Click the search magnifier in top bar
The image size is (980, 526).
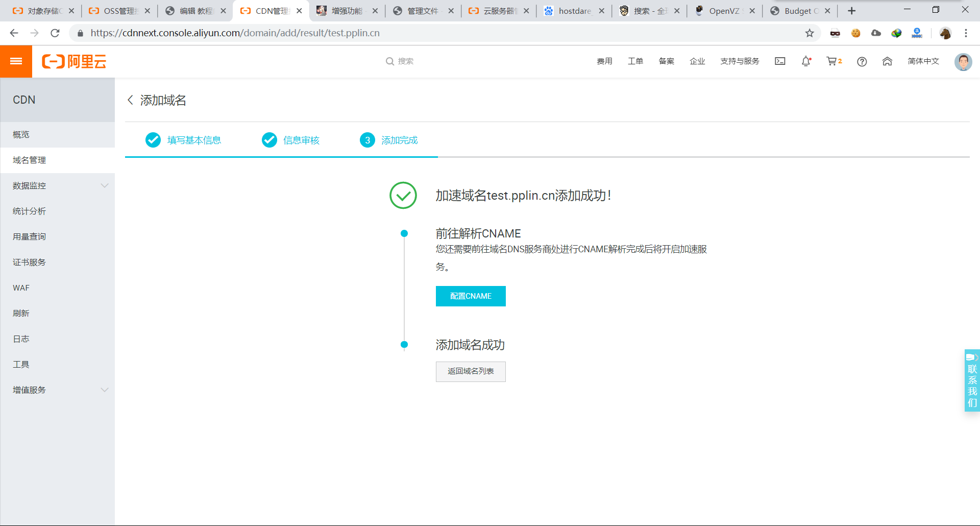pyautogui.click(x=389, y=61)
